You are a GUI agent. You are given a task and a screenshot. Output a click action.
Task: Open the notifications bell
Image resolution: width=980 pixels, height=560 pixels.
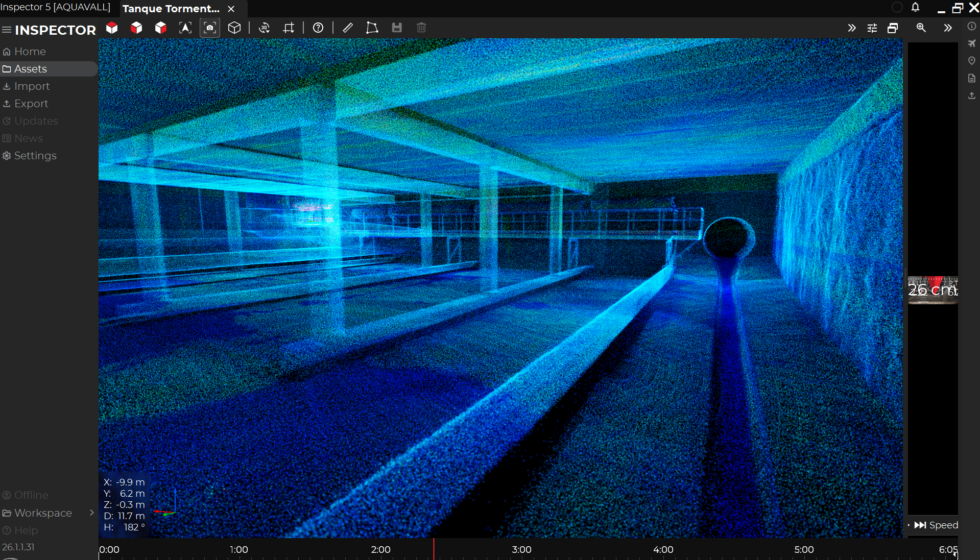pyautogui.click(x=915, y=7)
